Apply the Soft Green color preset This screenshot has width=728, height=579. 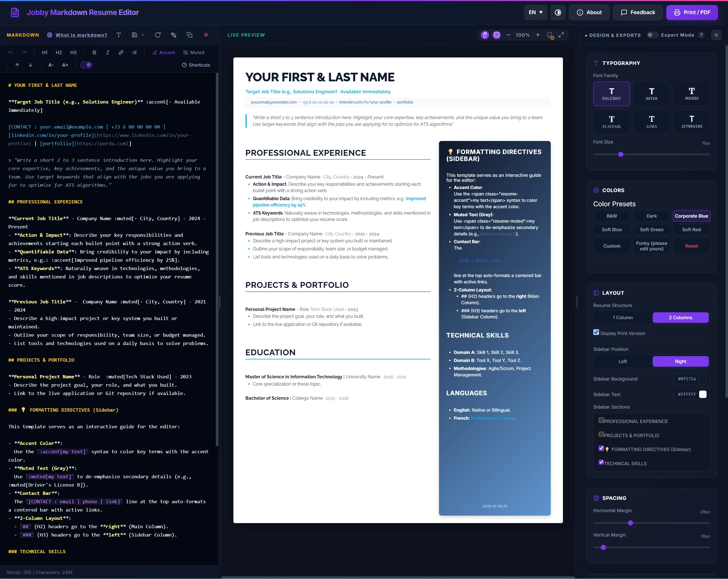click(651, 230)
